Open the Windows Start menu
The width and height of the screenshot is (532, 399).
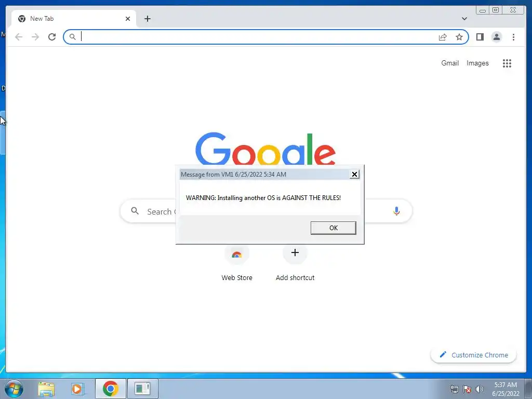[14, 389]
